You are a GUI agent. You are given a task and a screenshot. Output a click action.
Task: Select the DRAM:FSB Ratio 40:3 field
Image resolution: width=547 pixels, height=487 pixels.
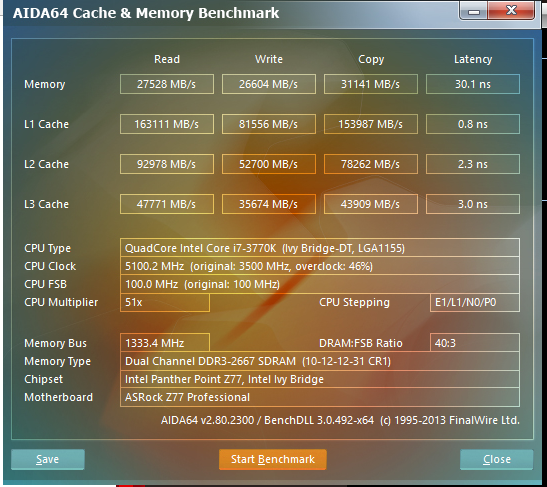[475, 343]
